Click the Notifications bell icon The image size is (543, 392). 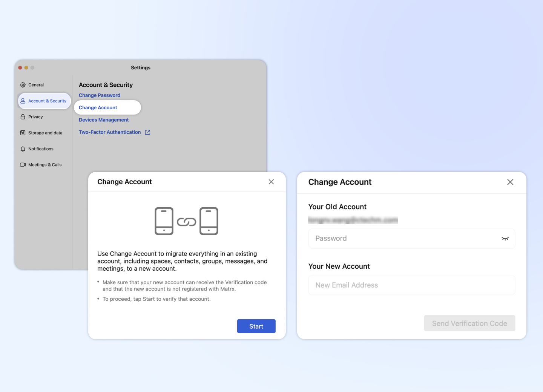tap(23, 149)
